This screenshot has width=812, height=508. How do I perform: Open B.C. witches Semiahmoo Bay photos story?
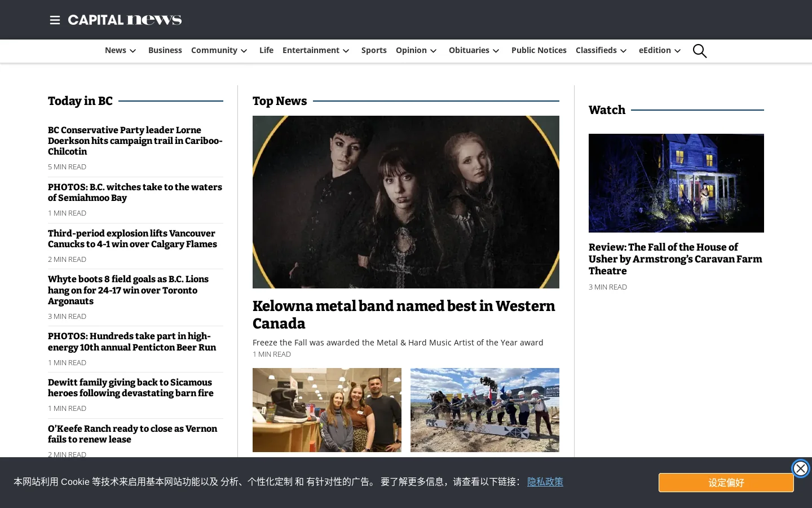coord(135,192)
